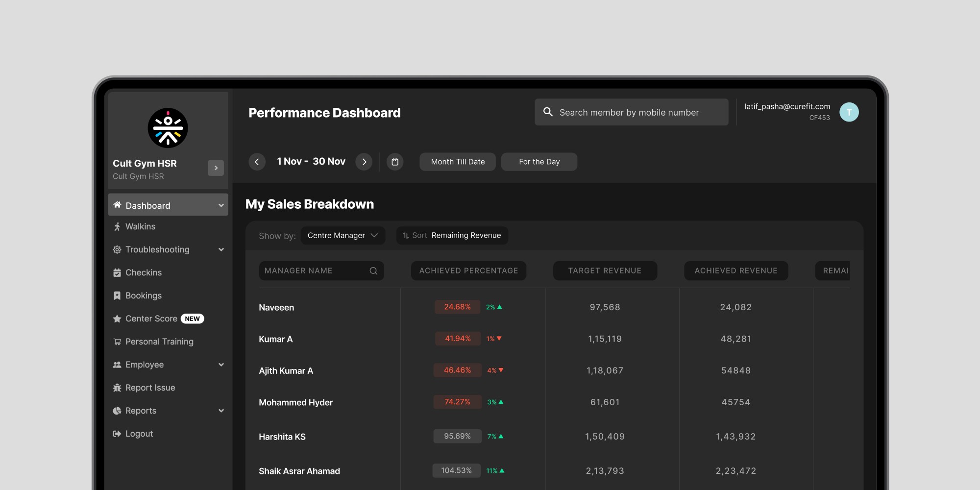The image size is (980, 490).
Task: Open the user avatar T
Action: click(849, 112)
